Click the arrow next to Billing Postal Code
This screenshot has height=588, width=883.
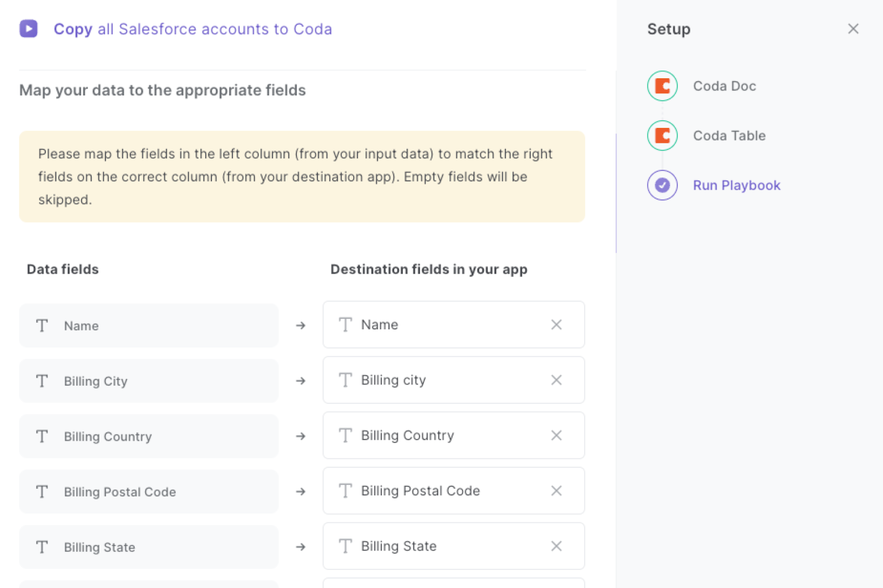coord(301,491)
